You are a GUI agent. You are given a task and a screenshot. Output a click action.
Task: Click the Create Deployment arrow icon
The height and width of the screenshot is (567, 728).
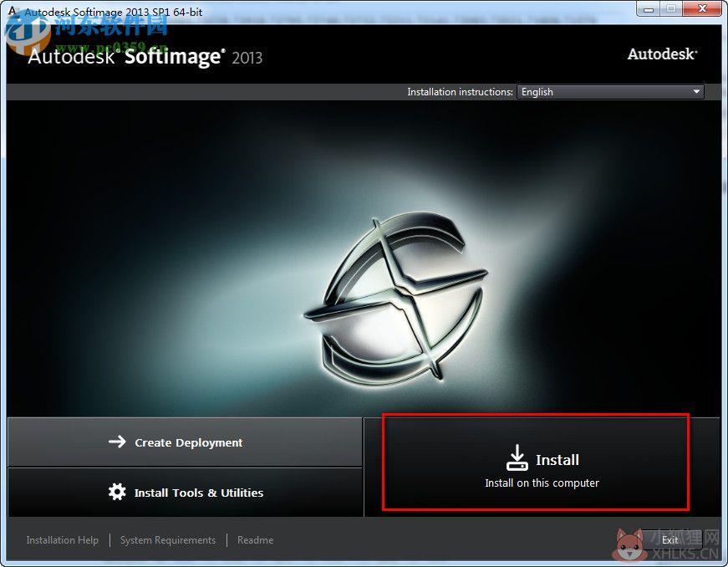[117, 442]
